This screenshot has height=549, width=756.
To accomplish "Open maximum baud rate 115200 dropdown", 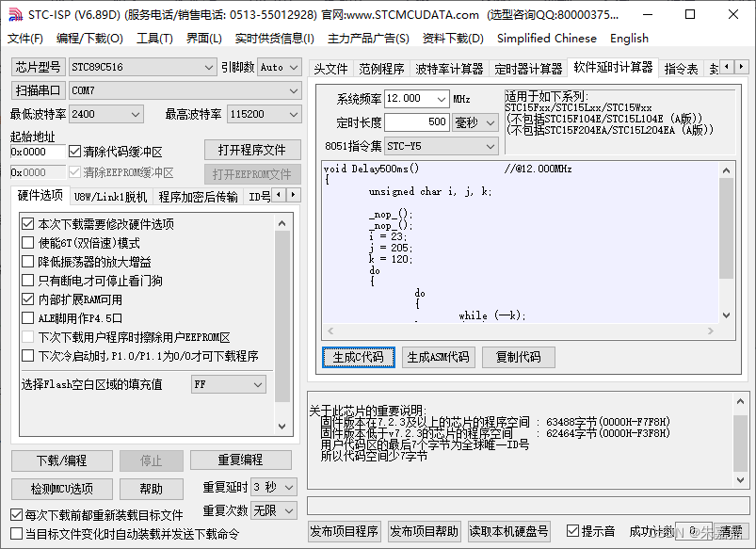I will click(265, 114).
